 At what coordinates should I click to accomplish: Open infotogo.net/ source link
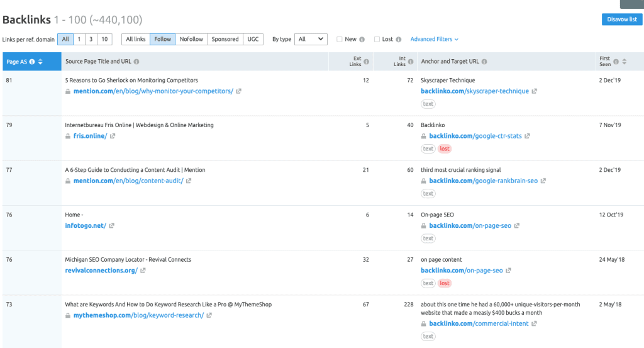(x=86, y=225)
